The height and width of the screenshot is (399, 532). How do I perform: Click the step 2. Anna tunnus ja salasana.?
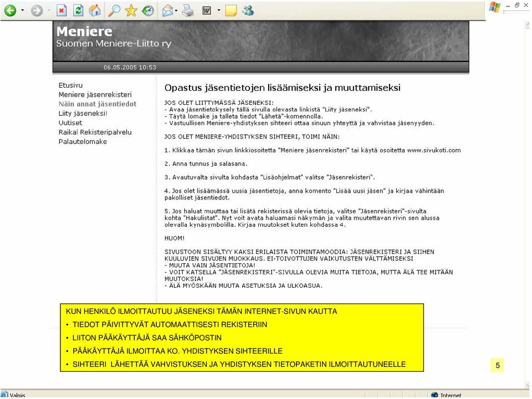(206, 164)
